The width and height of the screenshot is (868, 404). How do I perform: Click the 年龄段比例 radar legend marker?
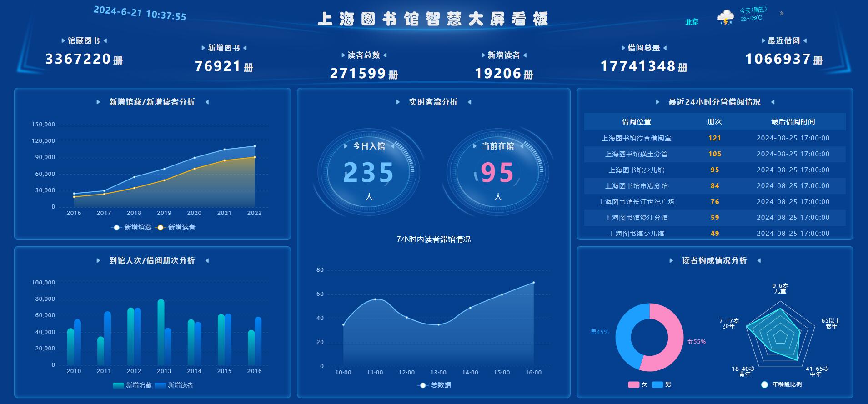(x=765, y=385)
